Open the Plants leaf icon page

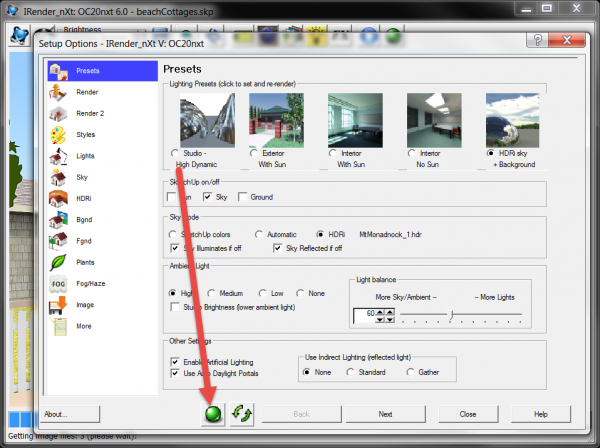click(x=58, y=262)
